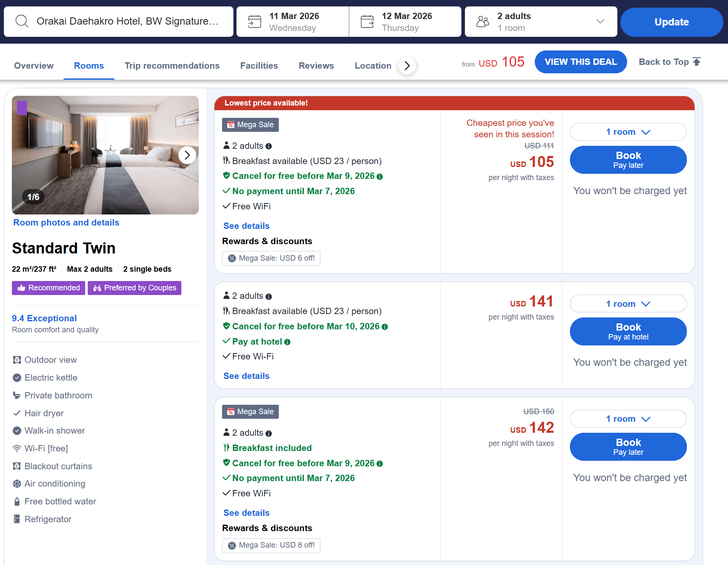The image size is (728, 565).
Task: Expand room count dropdown for USD 105 offer
Action: coord(628,132)
